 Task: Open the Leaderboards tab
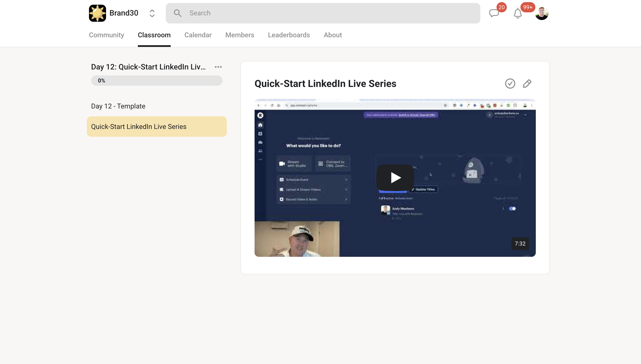[288, 35]
